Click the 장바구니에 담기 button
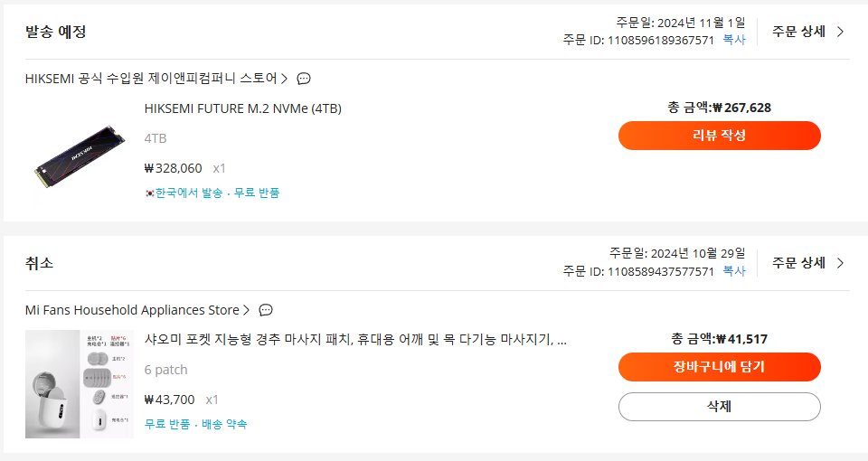868x461 pixels. 719,367
